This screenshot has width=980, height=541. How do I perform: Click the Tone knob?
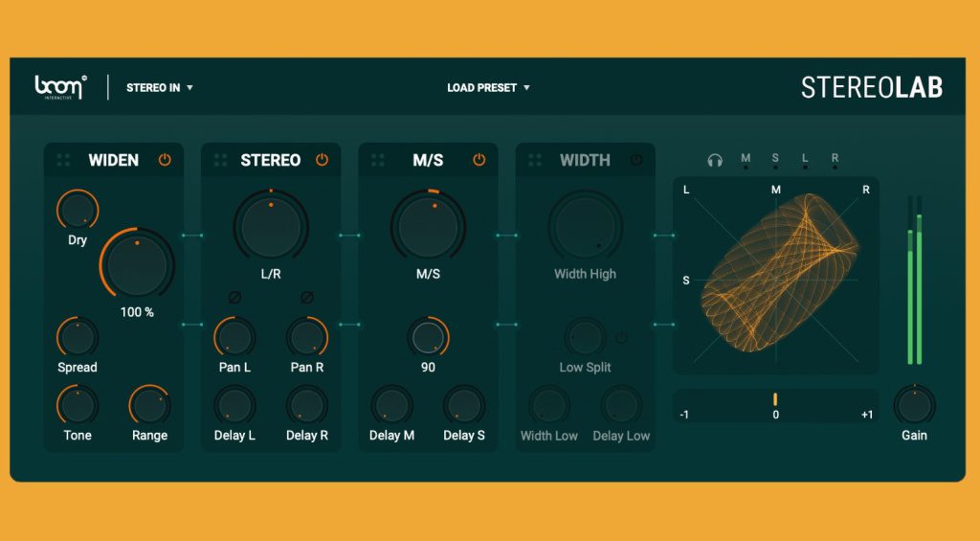[x=78, y=405]
